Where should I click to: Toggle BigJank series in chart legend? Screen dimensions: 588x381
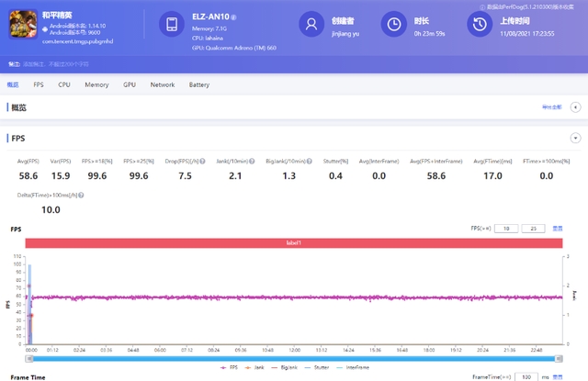(284, 367)
